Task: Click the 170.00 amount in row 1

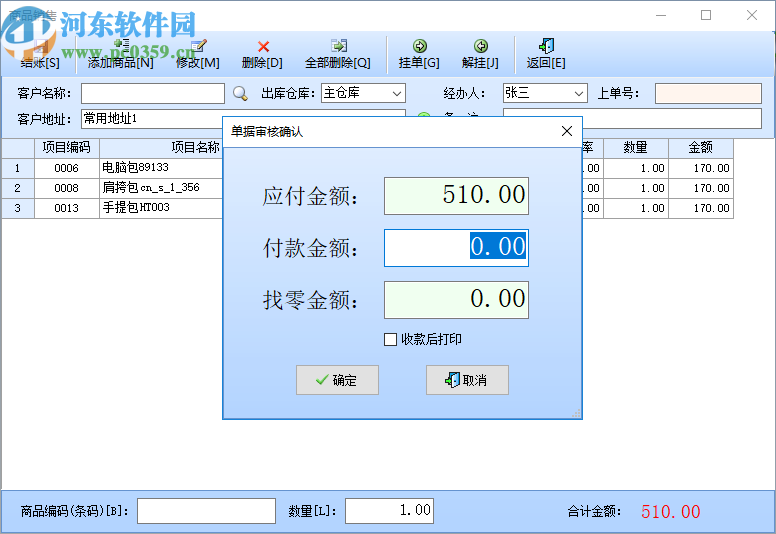Action: 701,168
